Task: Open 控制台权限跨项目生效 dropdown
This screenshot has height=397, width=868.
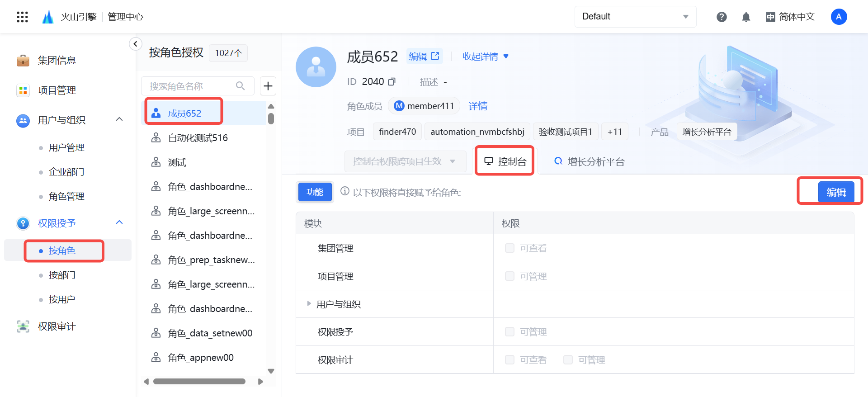Action: [405, 161]
